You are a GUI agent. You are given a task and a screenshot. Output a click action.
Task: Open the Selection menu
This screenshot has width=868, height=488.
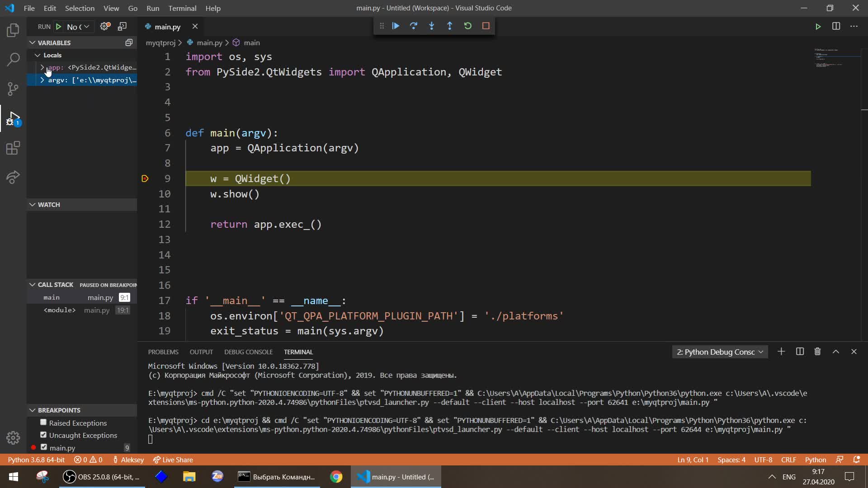(80, 8)
